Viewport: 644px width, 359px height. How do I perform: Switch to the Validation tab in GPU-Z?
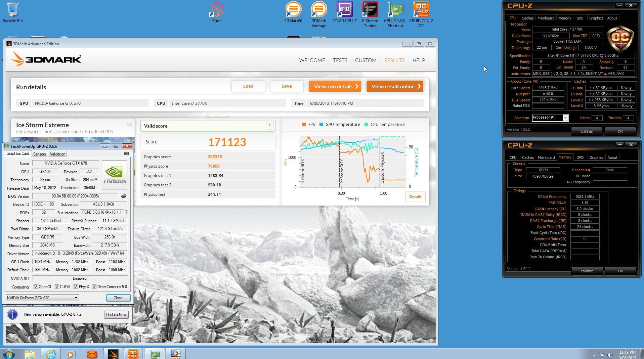[x=57, y=154]
